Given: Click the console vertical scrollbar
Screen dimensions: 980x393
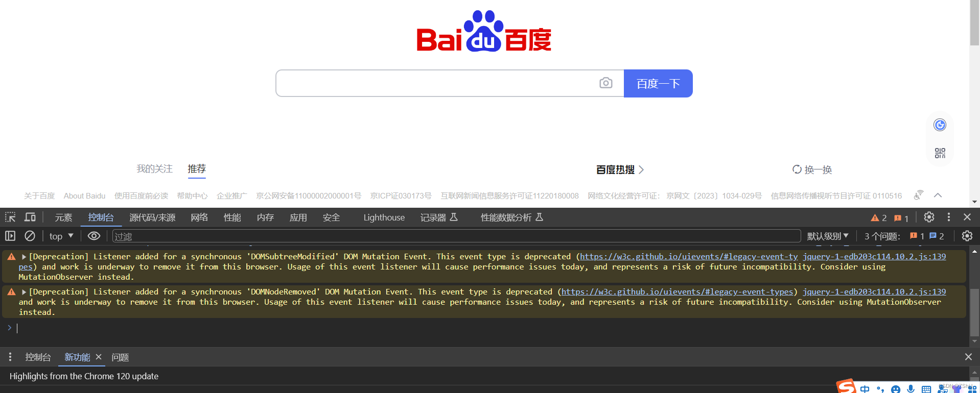Looking at the screenshot, I should tap(974, 312).
